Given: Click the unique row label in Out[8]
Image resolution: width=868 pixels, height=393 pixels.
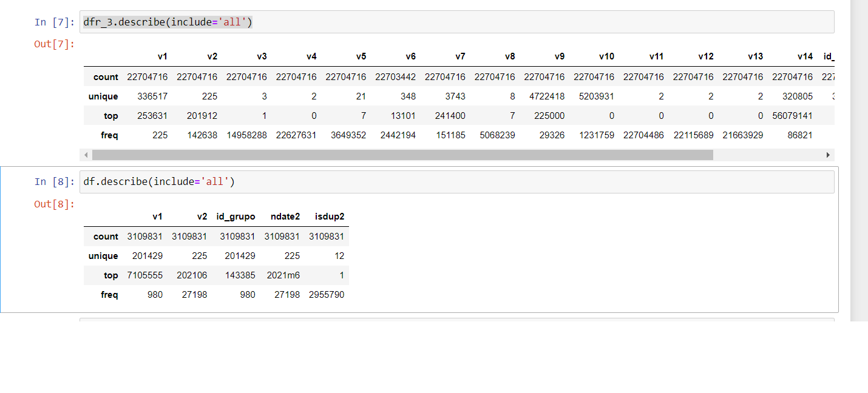Looking at the screenshot, I should [x=103, y=255].
